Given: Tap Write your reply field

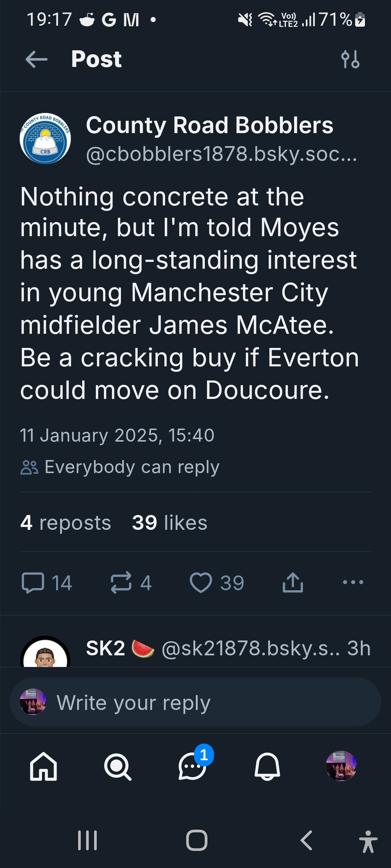Looking at the screenshot, I should pyautogui.click(x=195, y=702).
